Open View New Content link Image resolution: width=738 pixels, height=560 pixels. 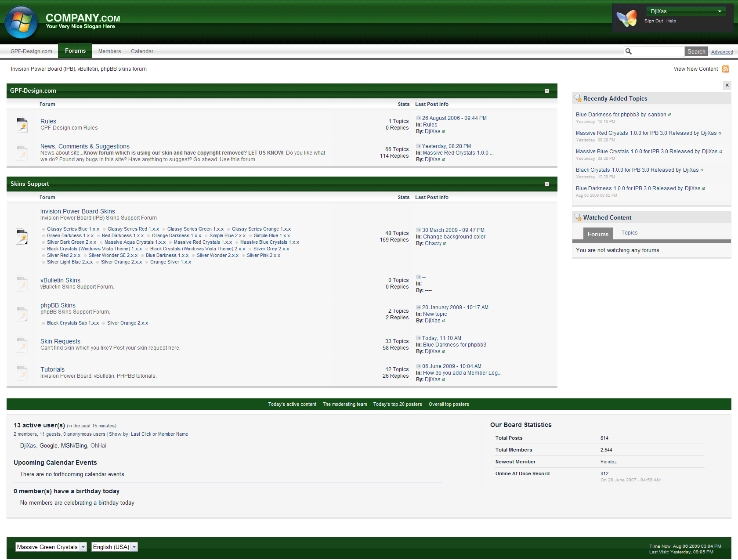(696, 69)
